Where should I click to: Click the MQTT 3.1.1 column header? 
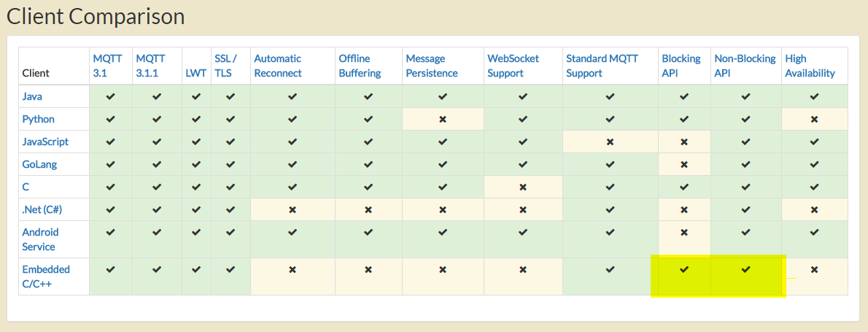(150, 66)
